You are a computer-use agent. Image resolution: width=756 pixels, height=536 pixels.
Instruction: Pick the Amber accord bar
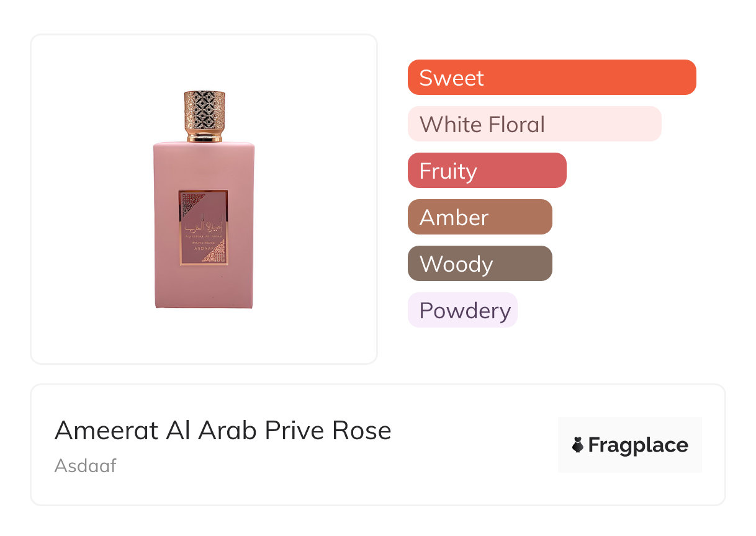click(479, 217)
